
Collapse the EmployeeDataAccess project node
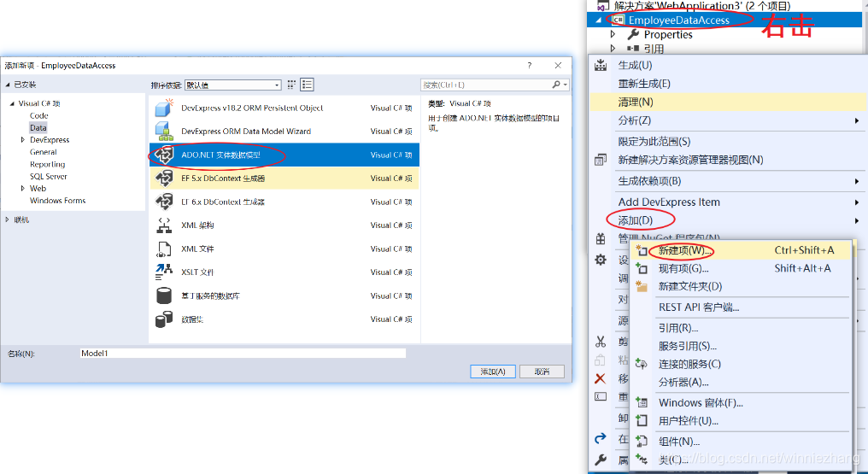(598, 20)
